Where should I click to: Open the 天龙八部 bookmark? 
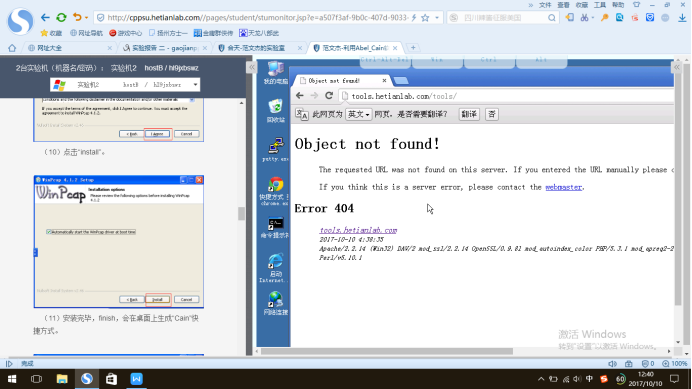coord(259,33)
